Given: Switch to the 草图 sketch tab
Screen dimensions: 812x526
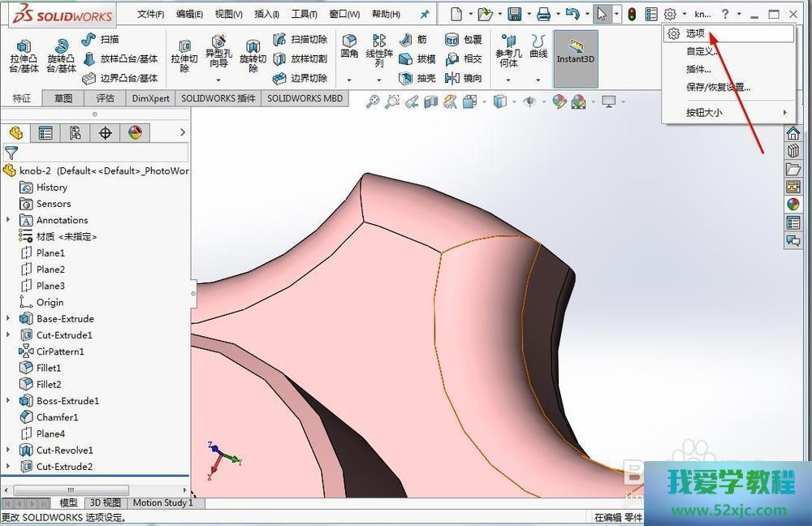Looking at the screenshot, I should click(63, 98).
